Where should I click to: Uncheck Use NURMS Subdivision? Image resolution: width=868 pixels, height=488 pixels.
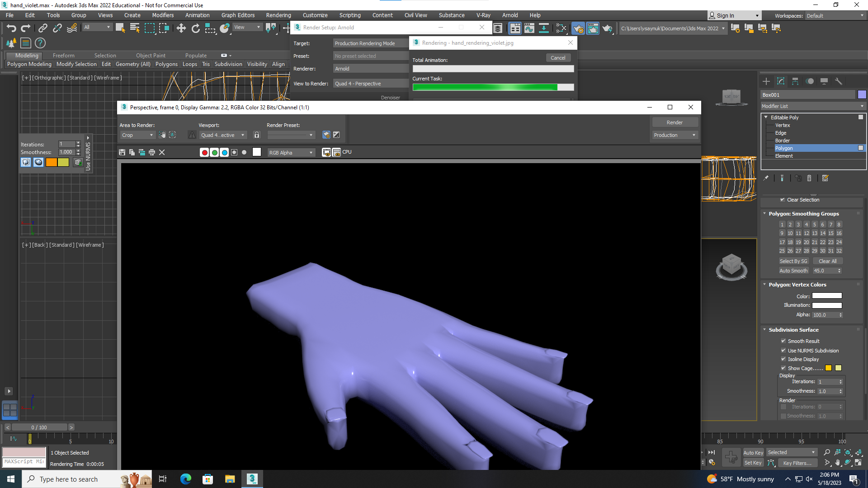(x=783, y=351)
